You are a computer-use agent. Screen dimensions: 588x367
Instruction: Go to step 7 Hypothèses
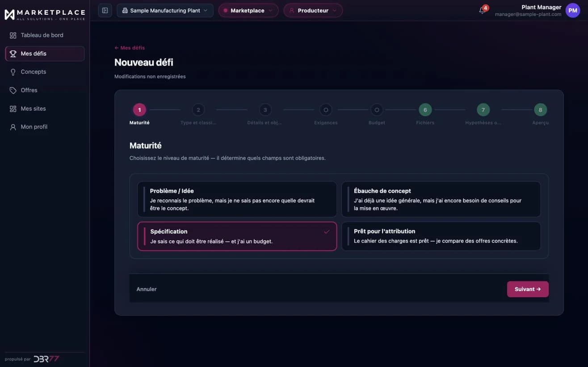[x=483, y=110]
